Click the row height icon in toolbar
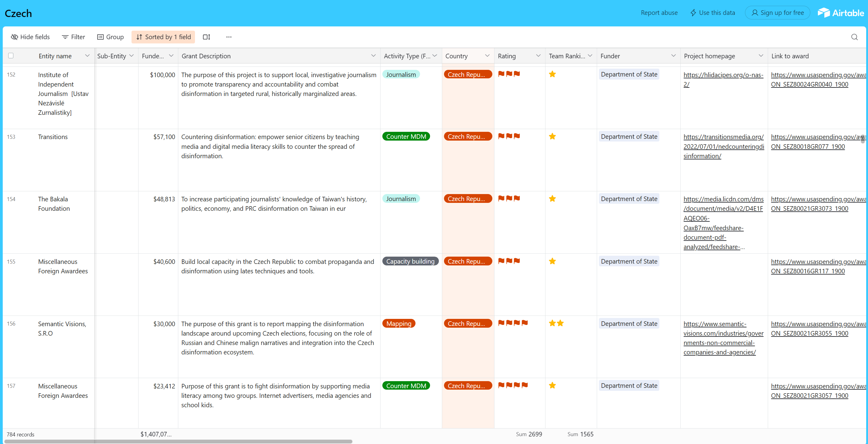868x444 pixels. (x=207, y=37)
